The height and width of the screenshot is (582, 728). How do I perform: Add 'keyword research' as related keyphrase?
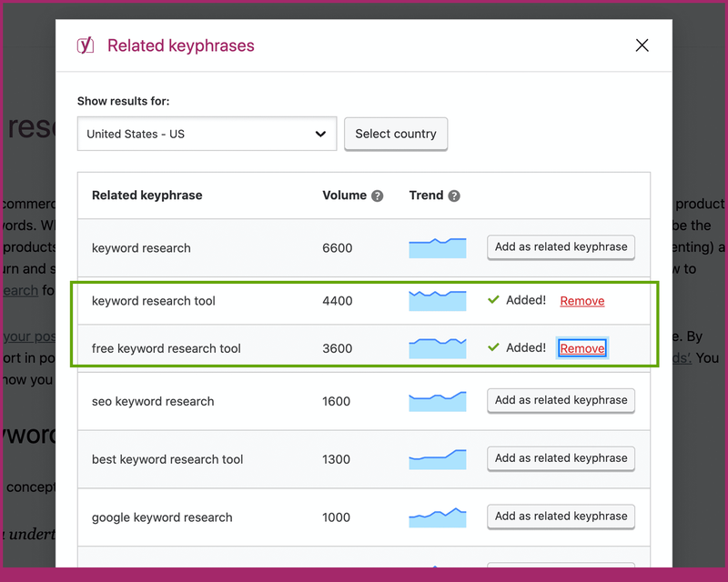561,247
